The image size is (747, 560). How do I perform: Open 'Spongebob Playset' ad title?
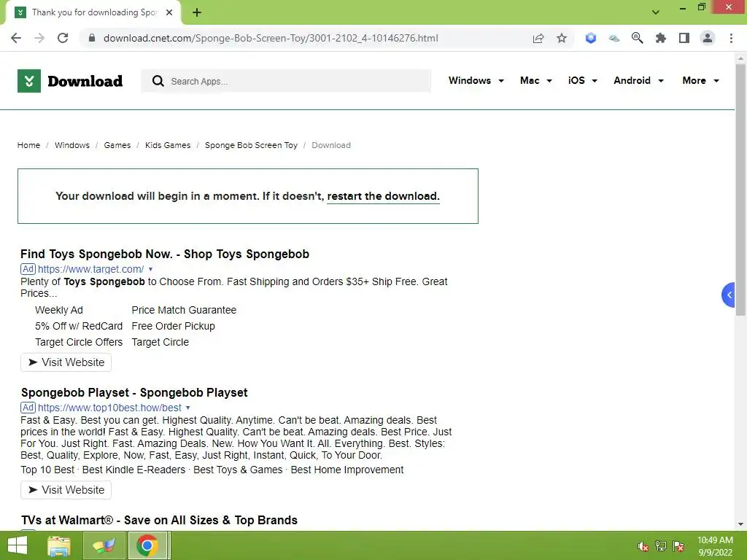pyautogui.click(x=134, y=392)
